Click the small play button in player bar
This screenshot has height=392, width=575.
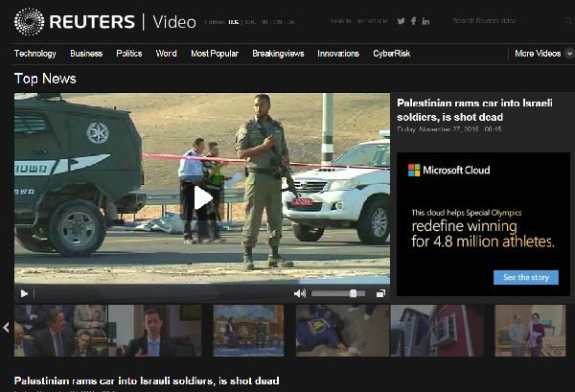(24, 293)
